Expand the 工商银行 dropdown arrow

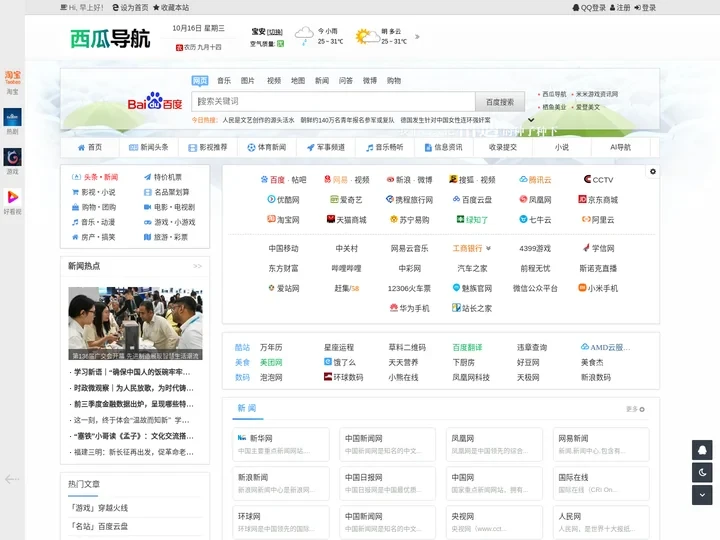point(488,248)
